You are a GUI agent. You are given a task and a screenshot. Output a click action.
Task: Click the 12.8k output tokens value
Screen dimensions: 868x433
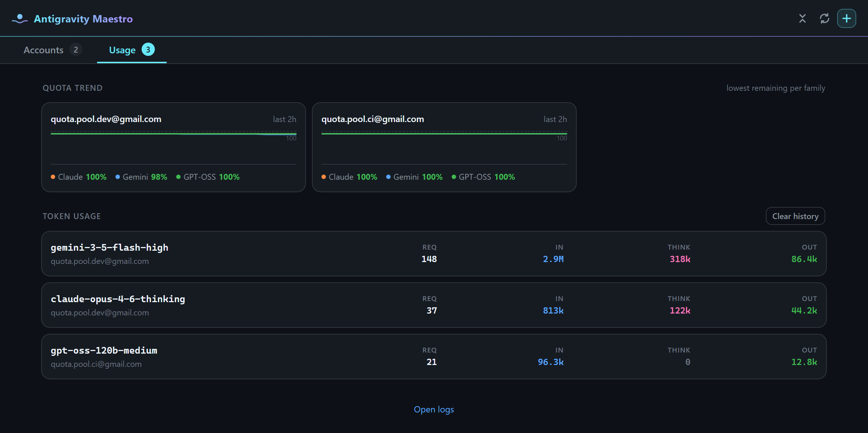point(804,362)
